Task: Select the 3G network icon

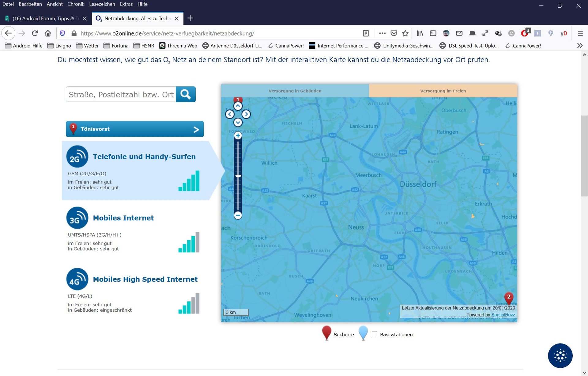Action: [77, 218]
